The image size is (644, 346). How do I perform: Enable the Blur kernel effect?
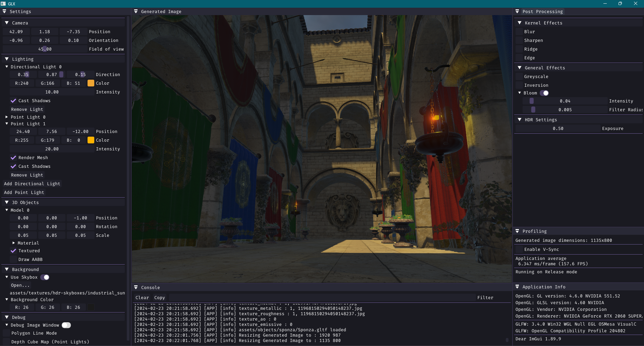tap(519, 31)
